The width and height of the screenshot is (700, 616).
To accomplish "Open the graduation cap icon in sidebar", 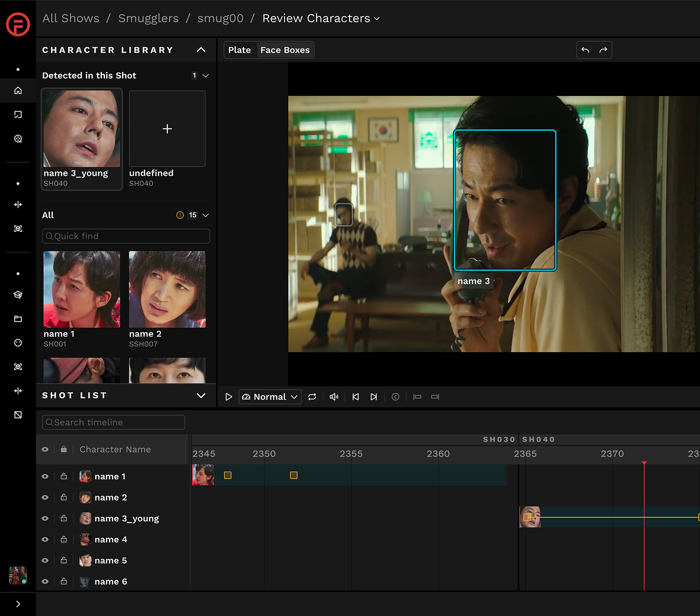I will pos(18,294).
